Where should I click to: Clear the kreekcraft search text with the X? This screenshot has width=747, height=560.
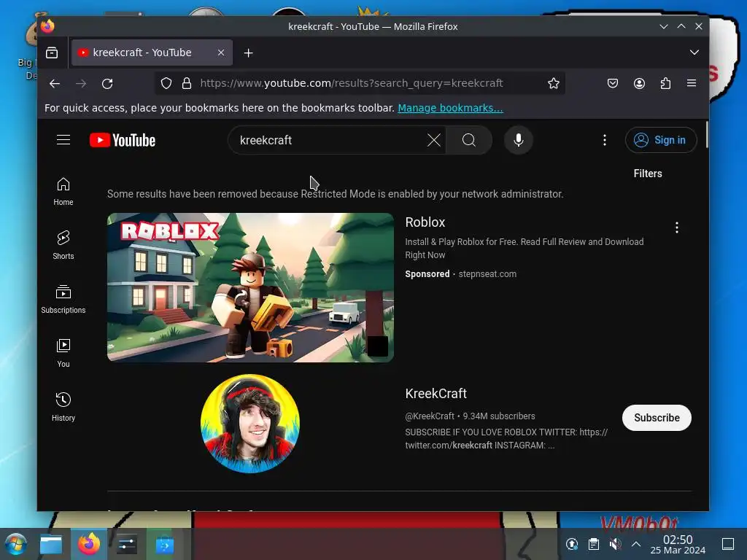click(433, 140)
